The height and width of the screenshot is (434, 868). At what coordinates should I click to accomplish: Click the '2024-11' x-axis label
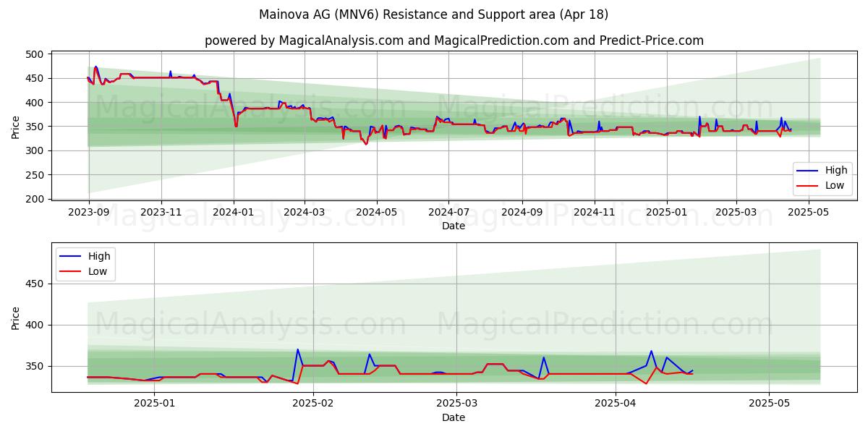tap(594, 213)
